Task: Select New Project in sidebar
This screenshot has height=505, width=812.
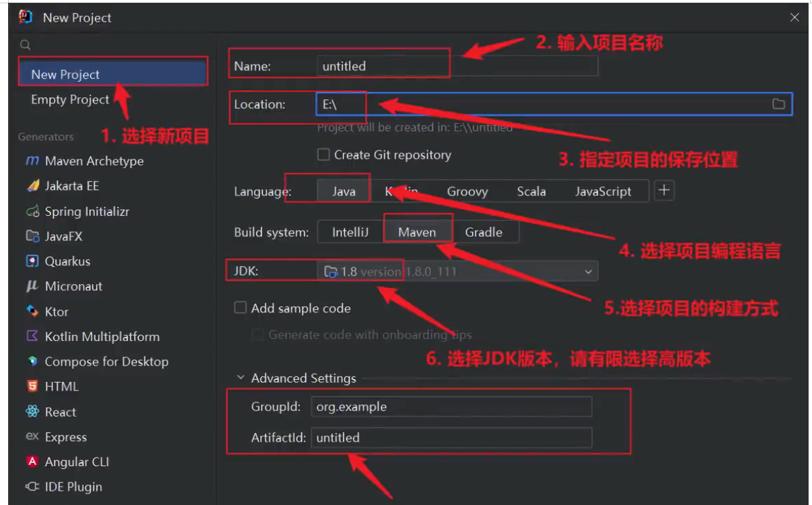Action: pos(113,74)
